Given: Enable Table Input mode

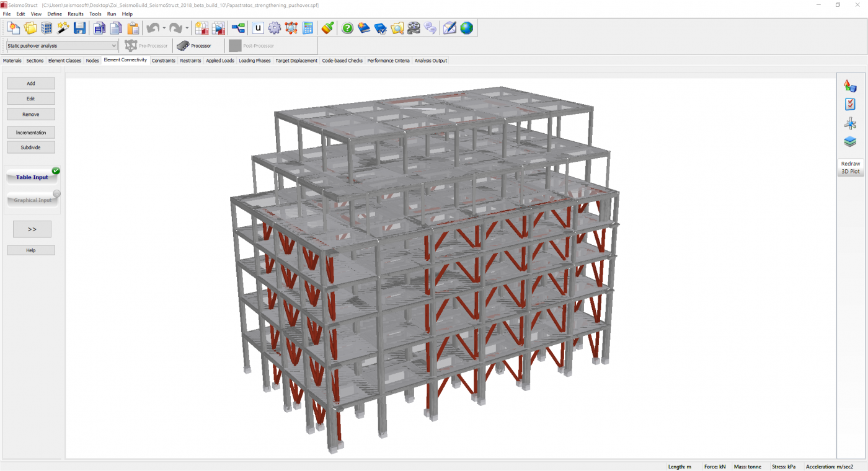Looking at the screenshot, I should coord(32,177).
